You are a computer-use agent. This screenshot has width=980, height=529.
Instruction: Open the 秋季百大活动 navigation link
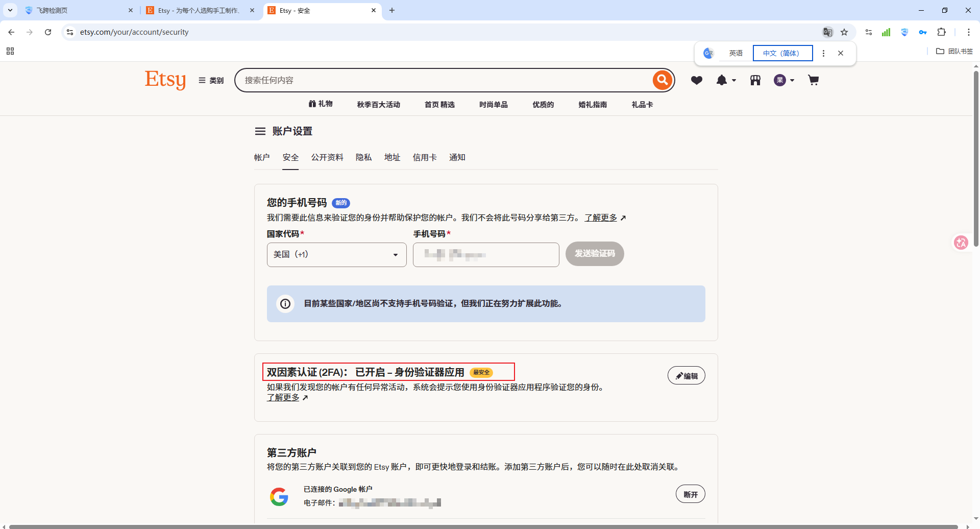click(379, 105)
